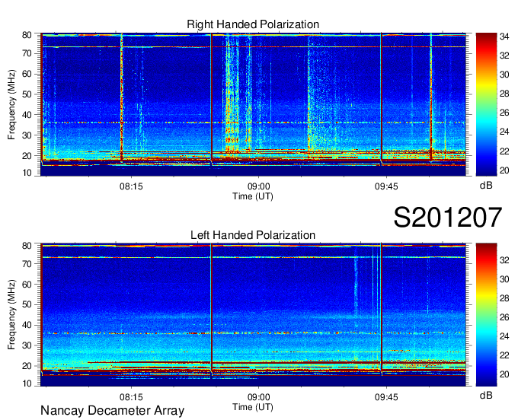This screenshot has height=420, width=518.
Task: Click the Left Handed Polarization spectrogram image
Action: (x=253, y=315)
